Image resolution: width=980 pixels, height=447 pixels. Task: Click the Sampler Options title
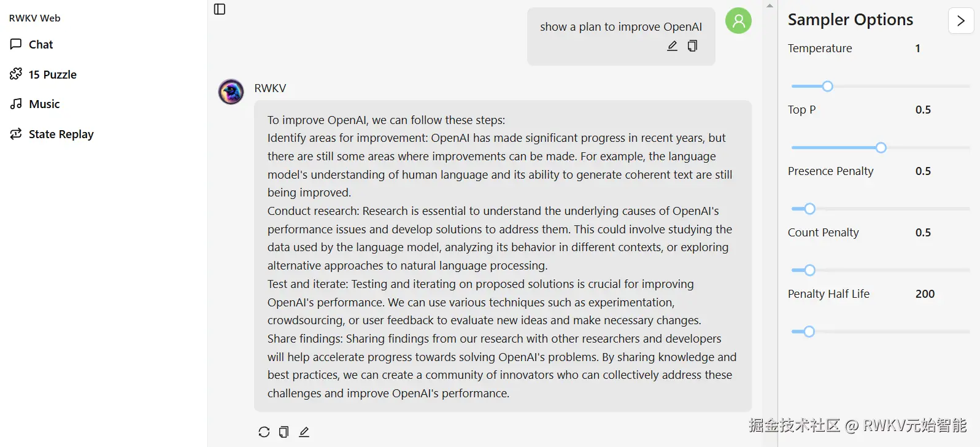point(850,19)
